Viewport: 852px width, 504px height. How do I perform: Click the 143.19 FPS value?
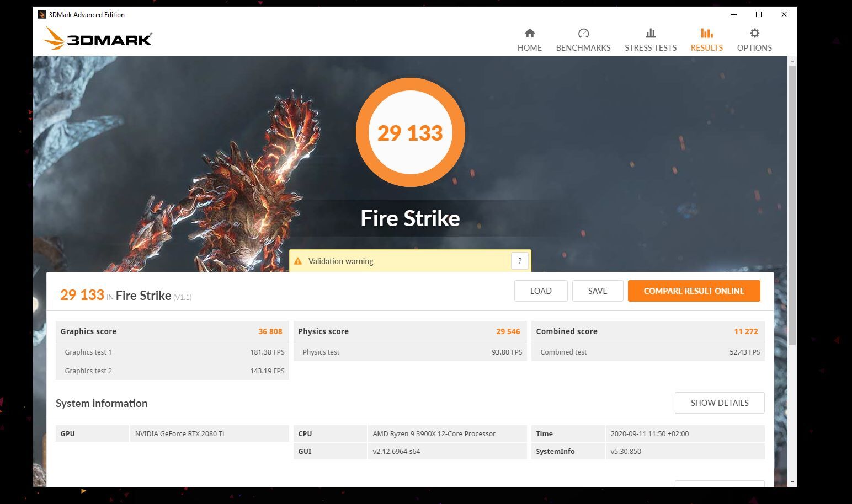point(267,371)
